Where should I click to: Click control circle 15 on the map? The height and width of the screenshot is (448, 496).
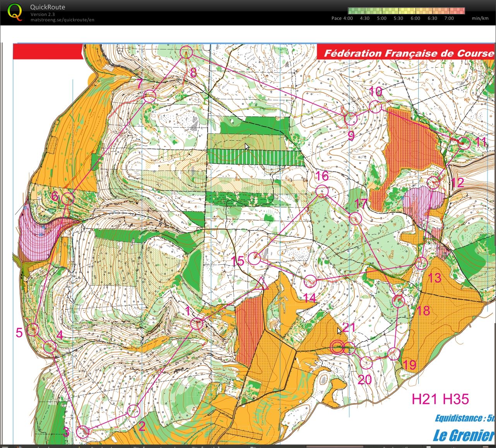pos(254,258)
